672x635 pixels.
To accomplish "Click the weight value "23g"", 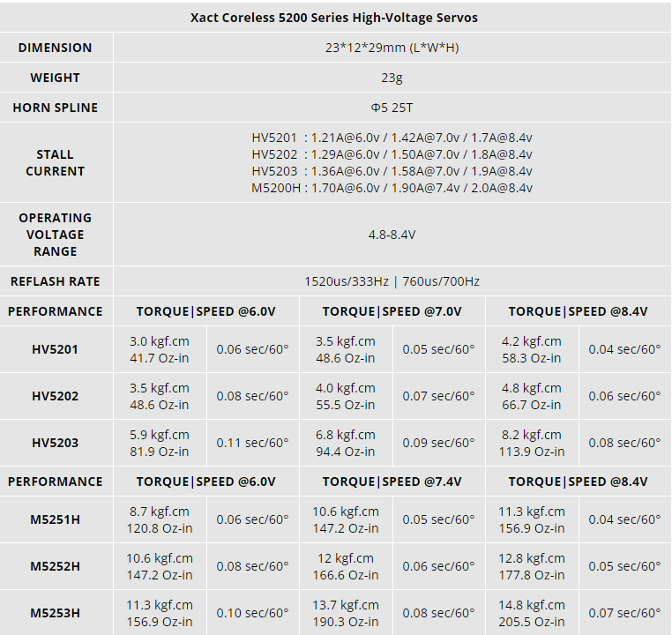I will point(392,78).
